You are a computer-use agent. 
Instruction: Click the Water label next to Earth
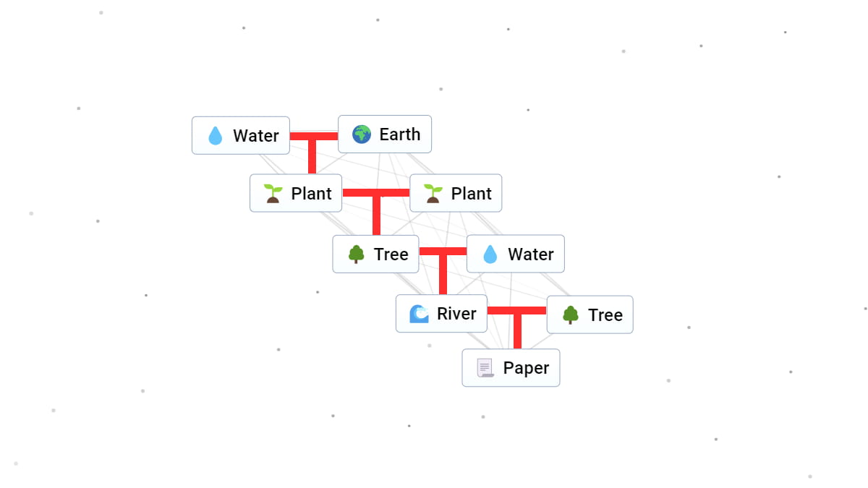(x=255, y=136)
